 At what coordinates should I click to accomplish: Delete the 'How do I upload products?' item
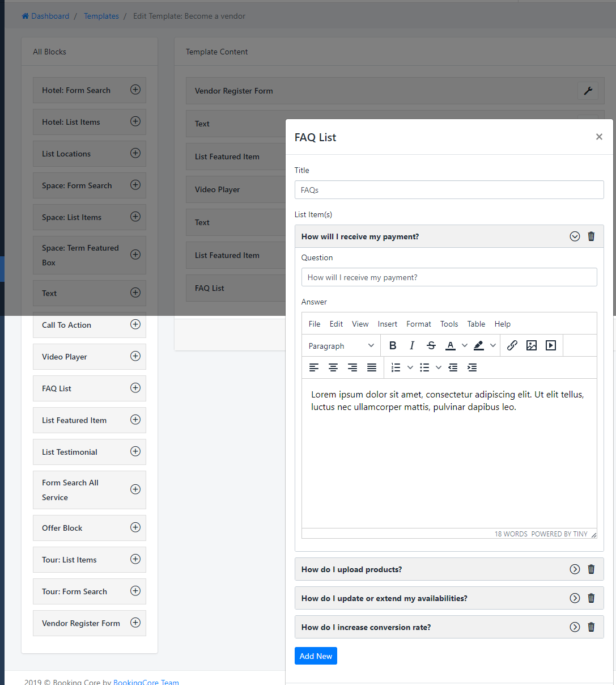(591, 569)
